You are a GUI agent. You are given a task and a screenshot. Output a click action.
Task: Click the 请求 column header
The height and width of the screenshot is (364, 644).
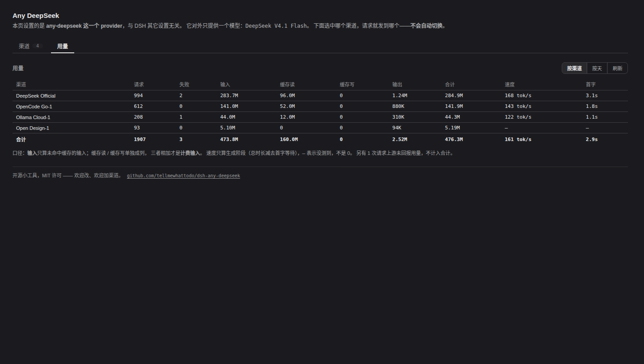[139, 85]
